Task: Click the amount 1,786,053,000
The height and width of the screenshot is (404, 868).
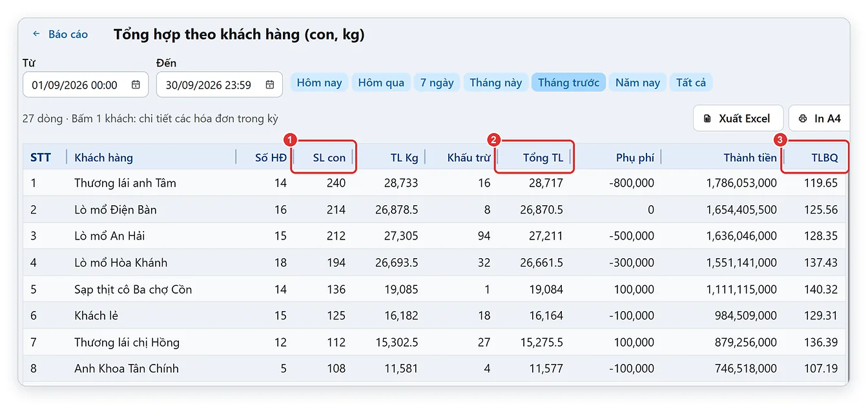Action: [741, 183]
